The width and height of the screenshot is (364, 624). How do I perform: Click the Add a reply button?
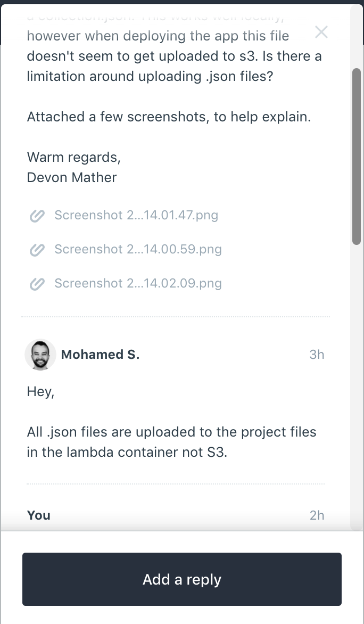click(182, 579)
